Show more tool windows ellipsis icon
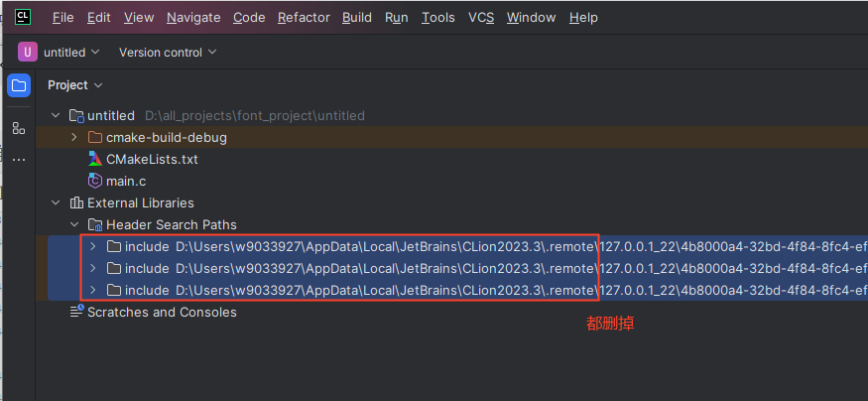The image size is (868, 401). (19, 160)
